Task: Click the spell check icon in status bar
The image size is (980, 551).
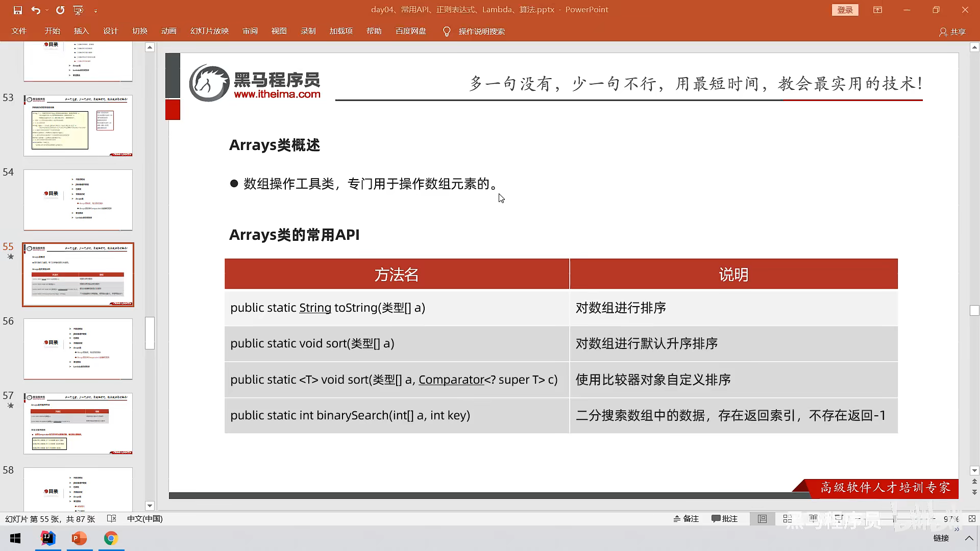Action: click(x=112, y=518)
